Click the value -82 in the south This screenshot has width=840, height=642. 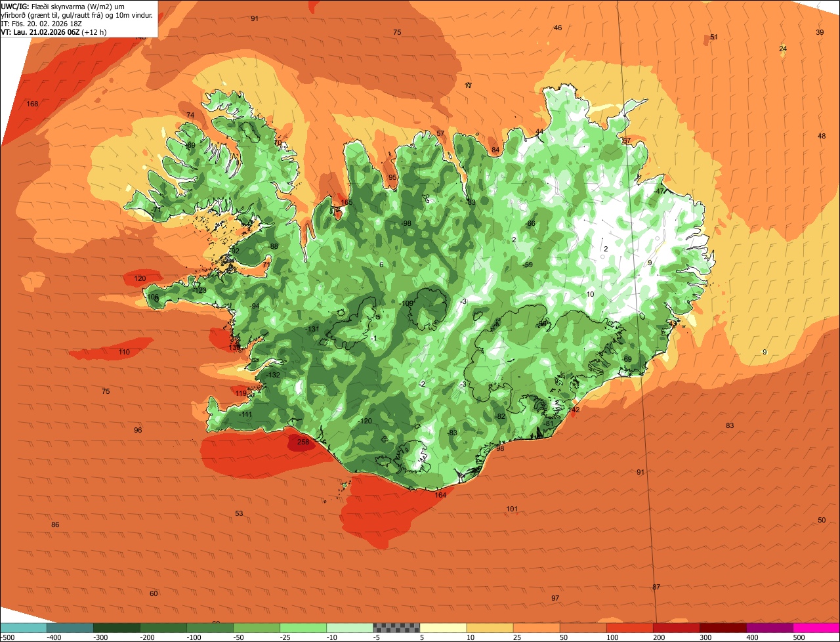pos(499,416)
